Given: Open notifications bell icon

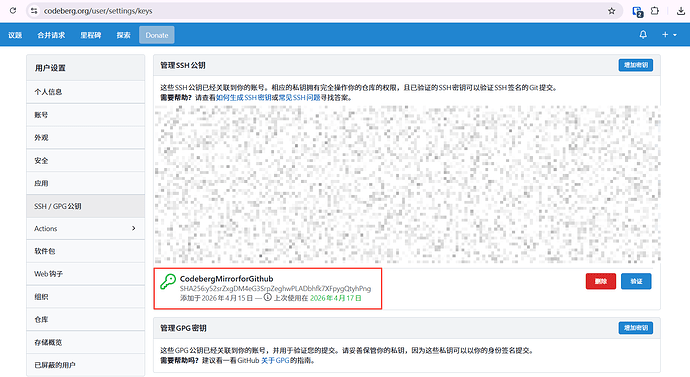Looking at the screenshot, I should coord(643,34).
